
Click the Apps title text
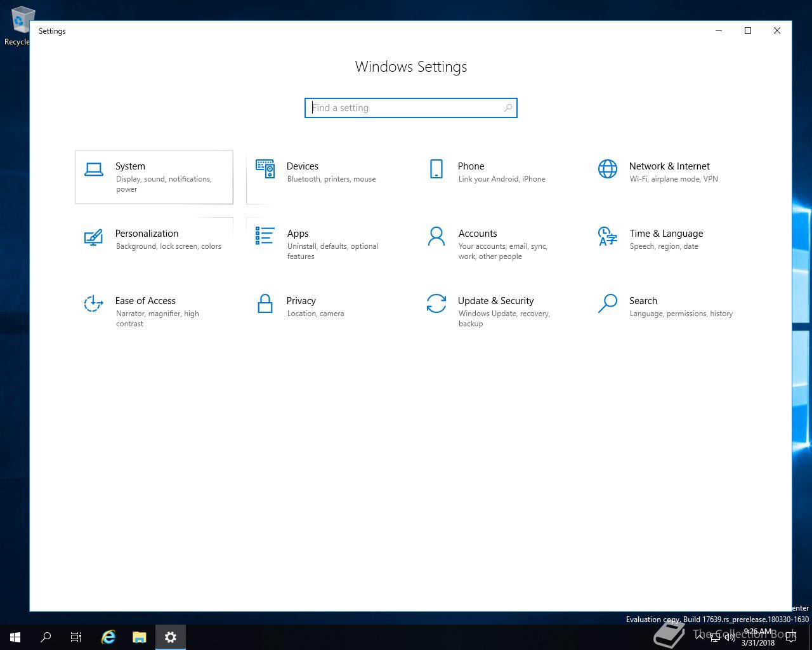point(298,234)
